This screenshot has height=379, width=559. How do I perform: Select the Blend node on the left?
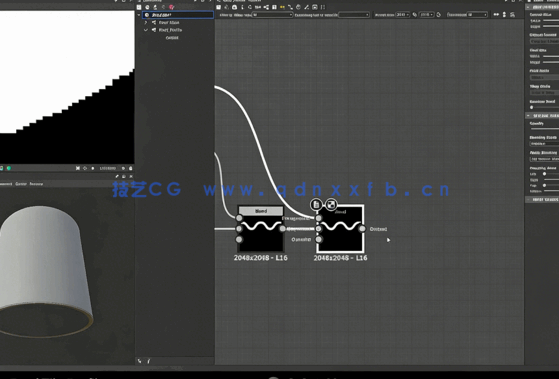[261, 229]
